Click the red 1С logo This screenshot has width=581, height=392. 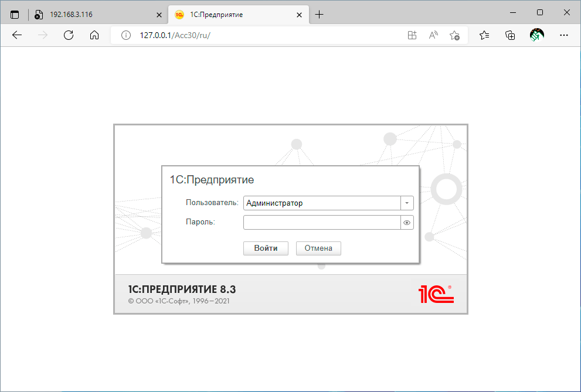436,294
